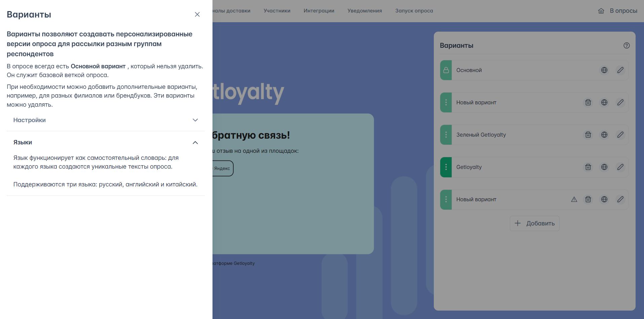The image size is (644, 319).
Task: Delete the Зеленый Getloyalty variant
Action: click(588, 135)
